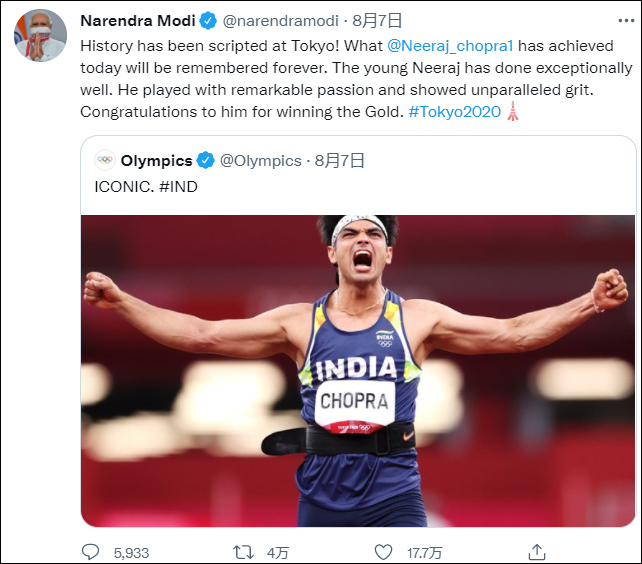
Task: Click the 5,933 replies count
Action: 131,552
